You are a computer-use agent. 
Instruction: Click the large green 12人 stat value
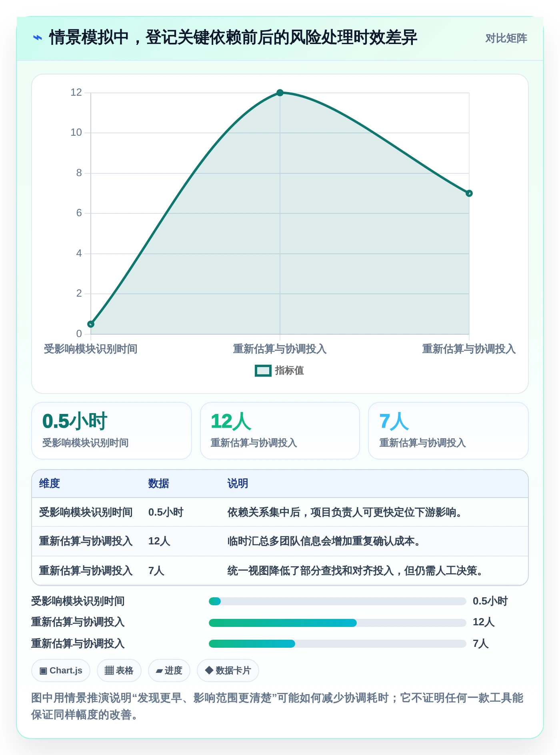[231, 421]
